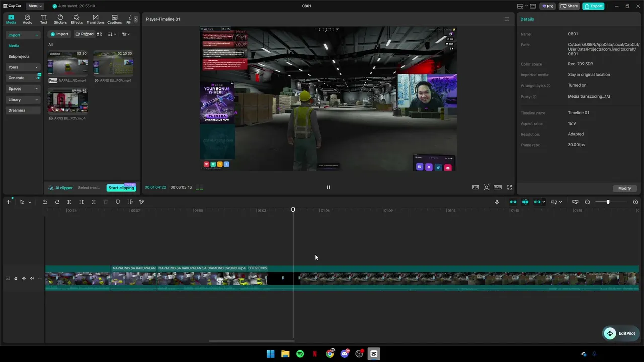Split the clip at the playhead
644x362 pixels.
coord(69,202)
